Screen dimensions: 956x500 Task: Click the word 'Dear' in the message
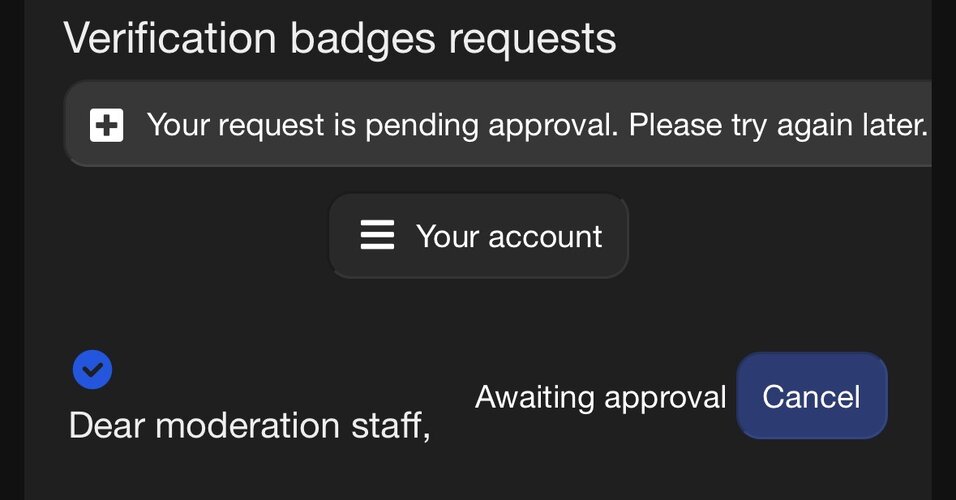click(x=107, y=425)
